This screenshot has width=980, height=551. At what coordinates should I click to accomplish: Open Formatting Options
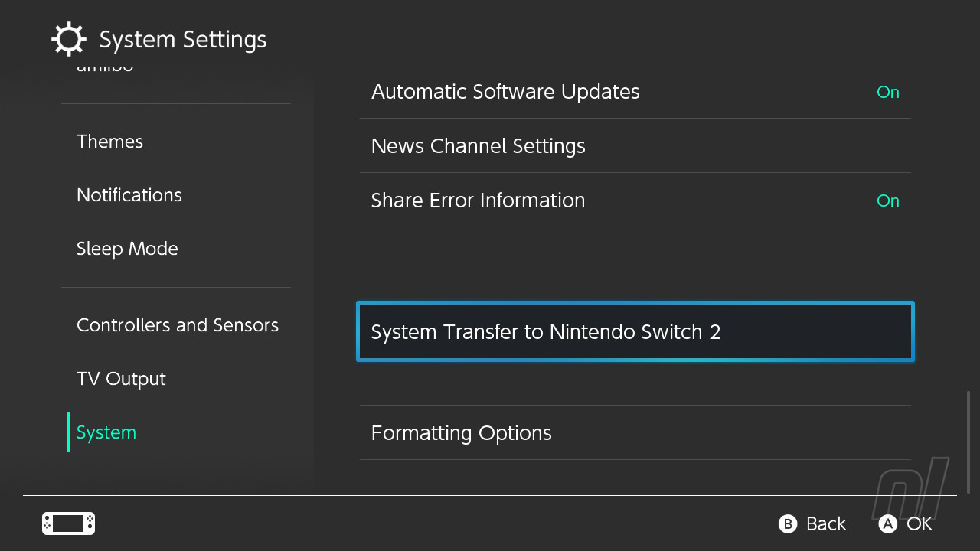click(635, 433)
